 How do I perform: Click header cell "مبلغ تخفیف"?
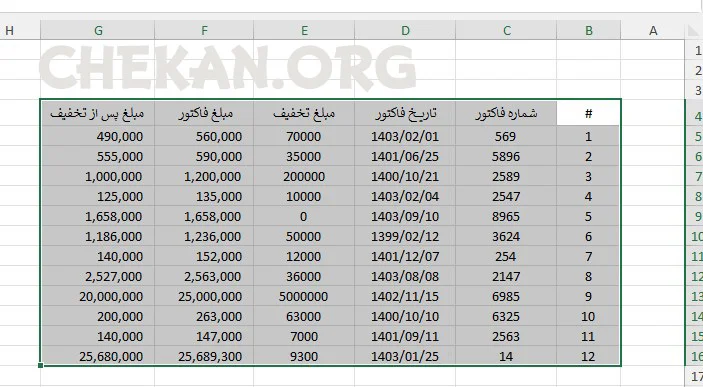[x=304, y=113]
